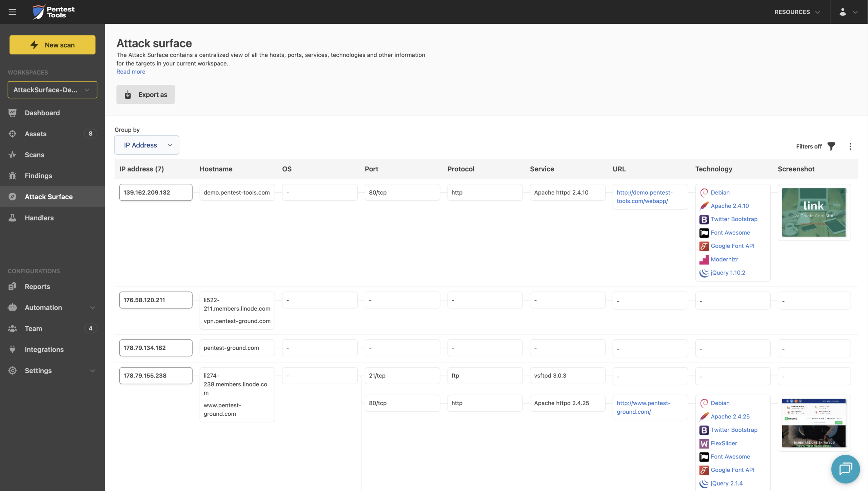Expand the Settings section
The width and height of the screenshot is (868, 491).
[x=38, y=370]
